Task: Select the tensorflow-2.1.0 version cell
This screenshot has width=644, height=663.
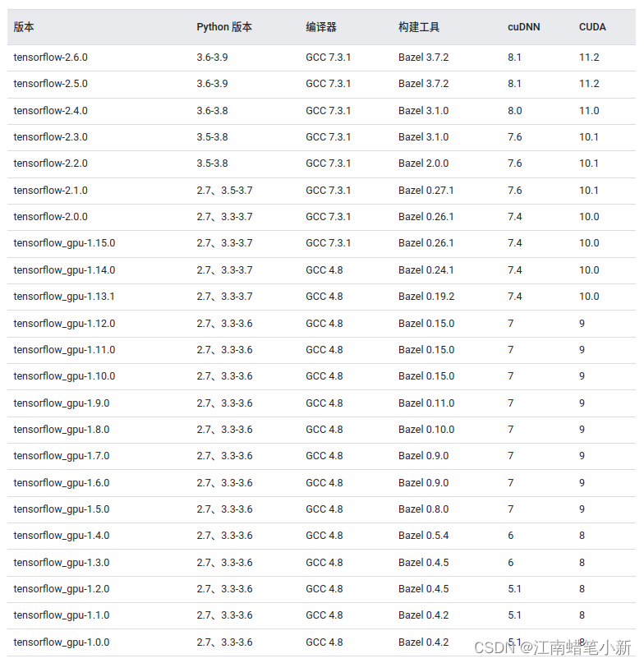Action: [50, 191]
